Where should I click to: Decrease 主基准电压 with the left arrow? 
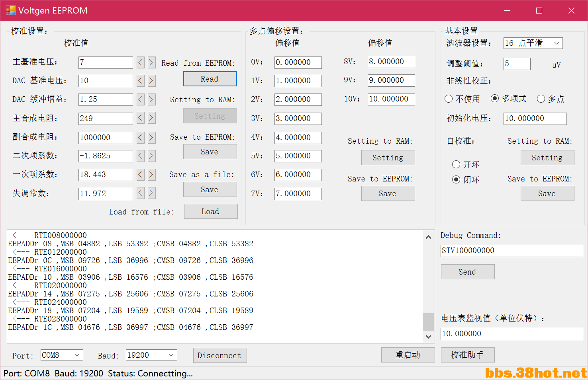point(140,62)
